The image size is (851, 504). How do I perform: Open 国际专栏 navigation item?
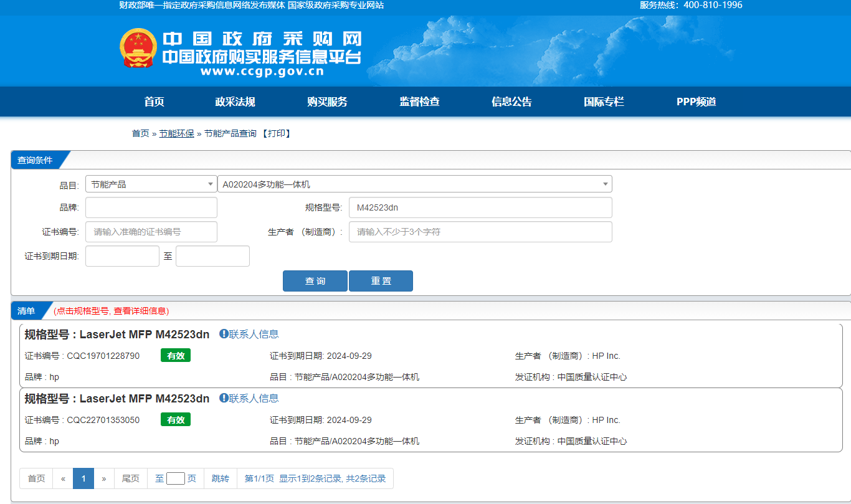click(604, 102)
